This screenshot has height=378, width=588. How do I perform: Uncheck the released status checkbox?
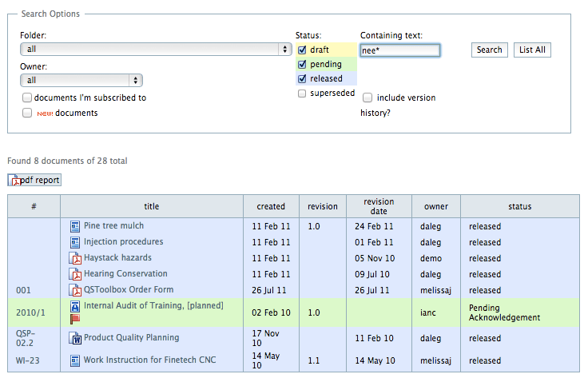click(x=302, y=79)
